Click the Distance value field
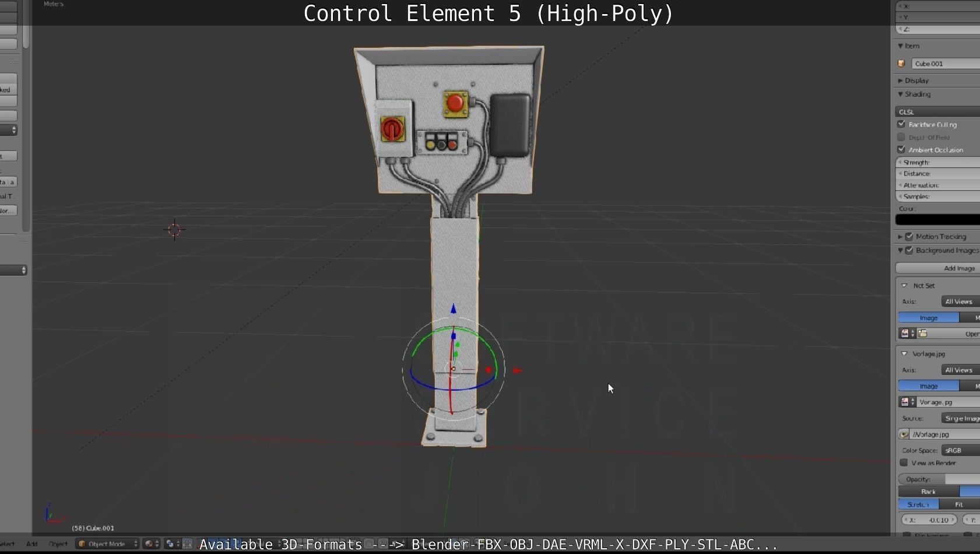This screenshot has height=554, width=980. coord(937,173)
